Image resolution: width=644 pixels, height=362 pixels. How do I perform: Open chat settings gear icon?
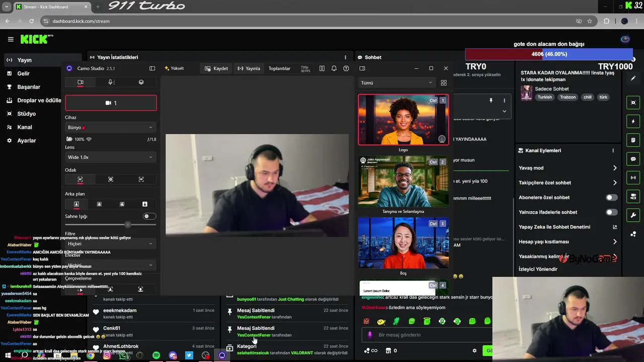click(474, 351)
